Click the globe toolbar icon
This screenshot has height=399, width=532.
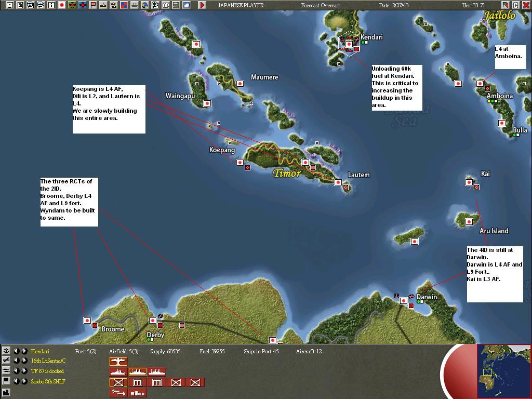tap(145, 5)
